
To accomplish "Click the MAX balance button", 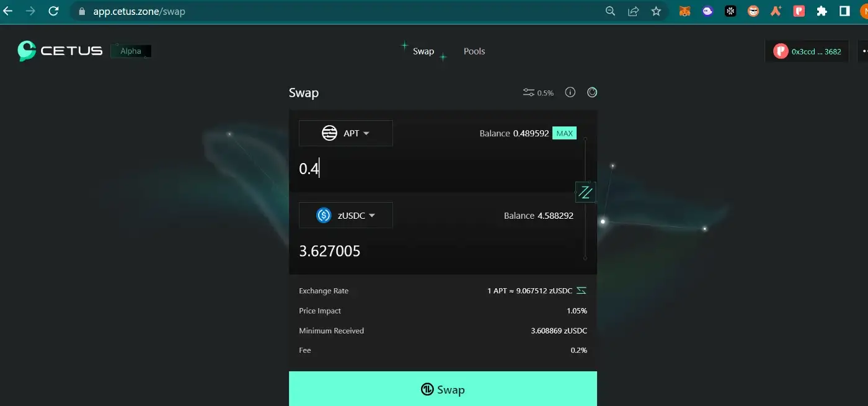I will coord(564,133).
